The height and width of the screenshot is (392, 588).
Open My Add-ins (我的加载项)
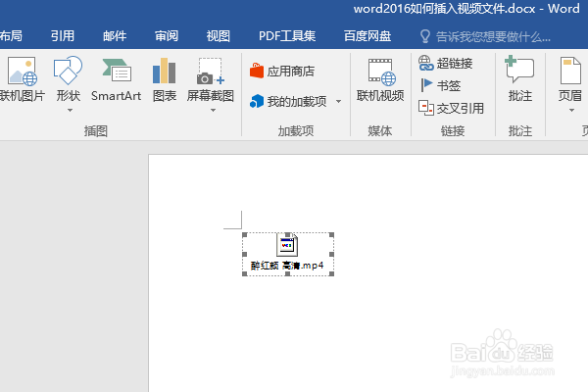pyautogui.click(x=288, y=101)
